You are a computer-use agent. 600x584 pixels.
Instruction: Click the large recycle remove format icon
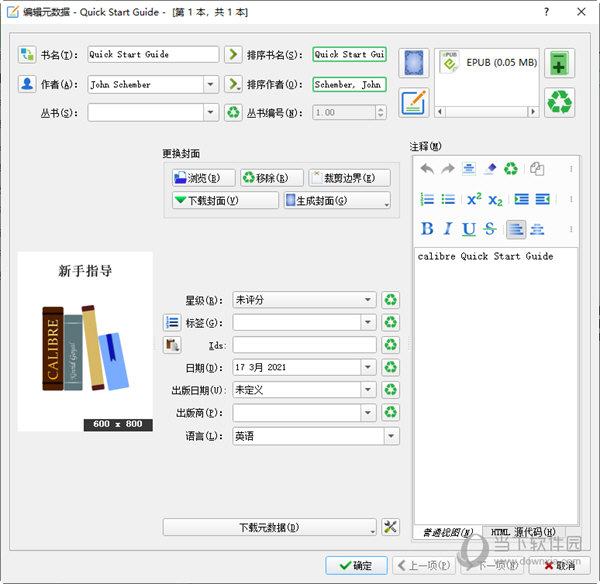click(560, 102)
